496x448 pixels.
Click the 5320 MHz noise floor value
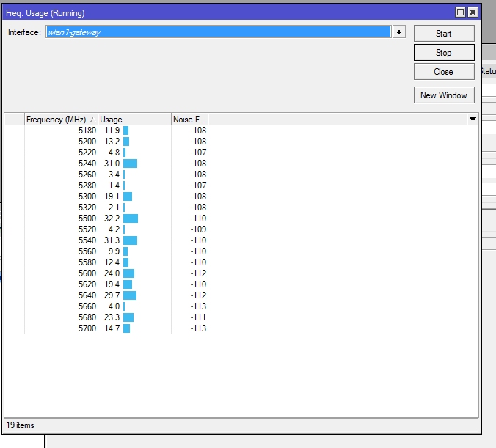198,208
